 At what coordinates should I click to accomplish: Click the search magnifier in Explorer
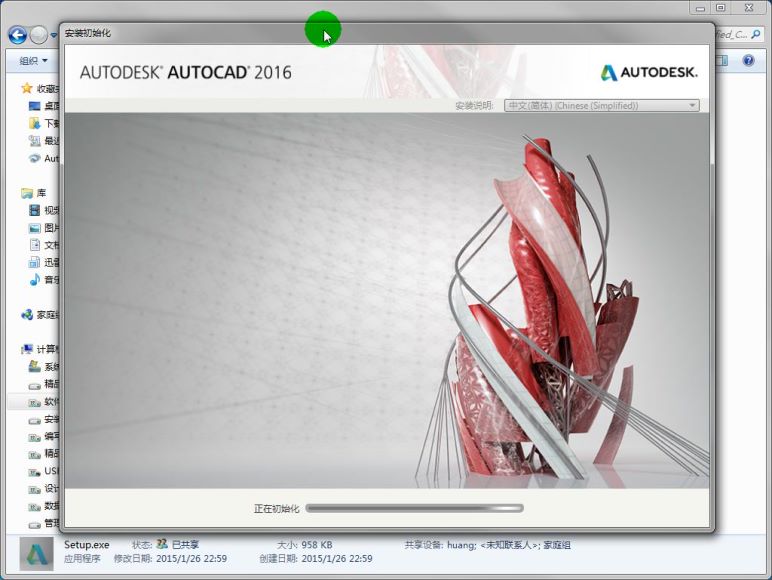[x=756, y=34]
